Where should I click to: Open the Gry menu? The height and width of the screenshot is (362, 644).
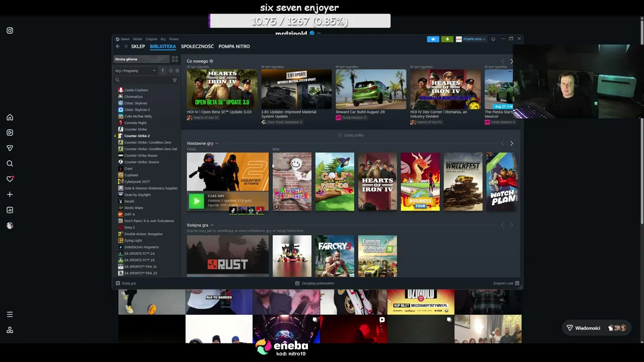[163, 39]
